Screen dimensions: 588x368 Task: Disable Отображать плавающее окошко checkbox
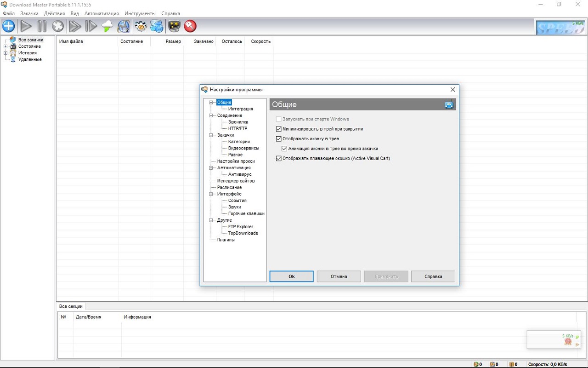[279, 159]
